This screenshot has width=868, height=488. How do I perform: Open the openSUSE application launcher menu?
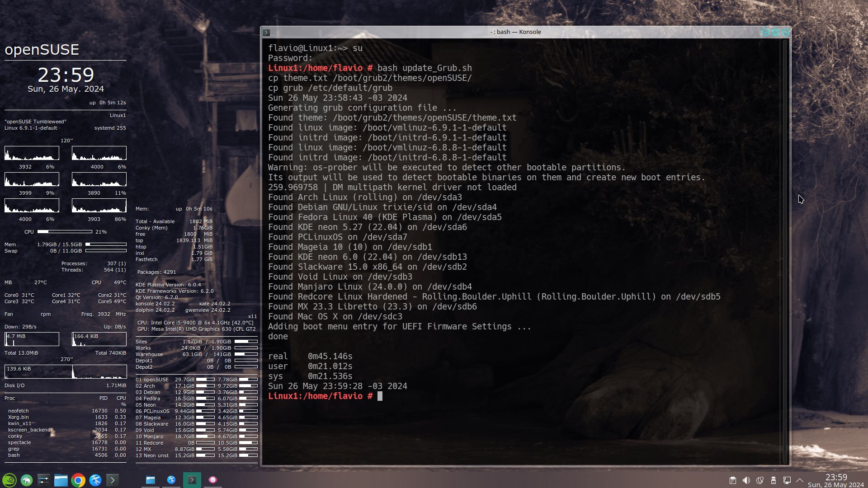(x=9, y=480)
